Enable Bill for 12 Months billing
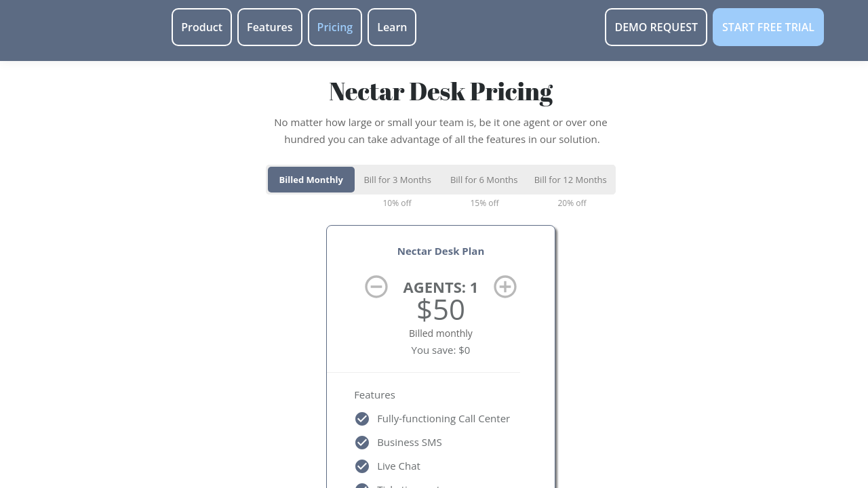 [x=570, y=180]
